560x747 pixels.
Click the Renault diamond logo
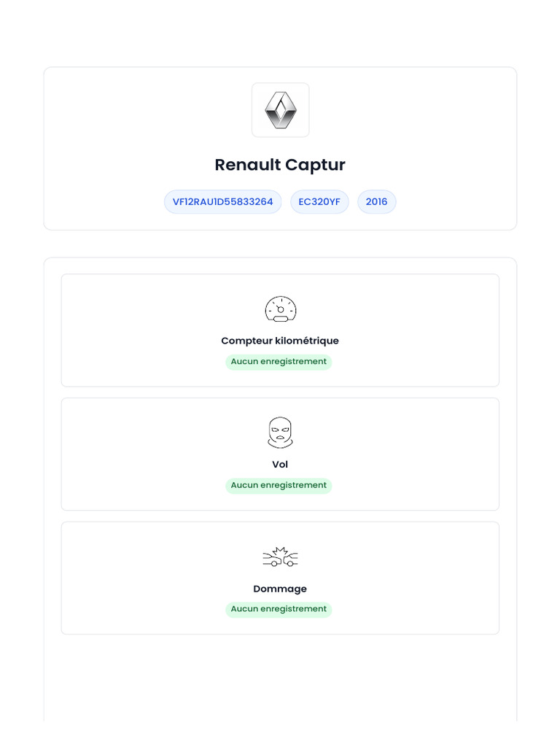pos(281,110)
